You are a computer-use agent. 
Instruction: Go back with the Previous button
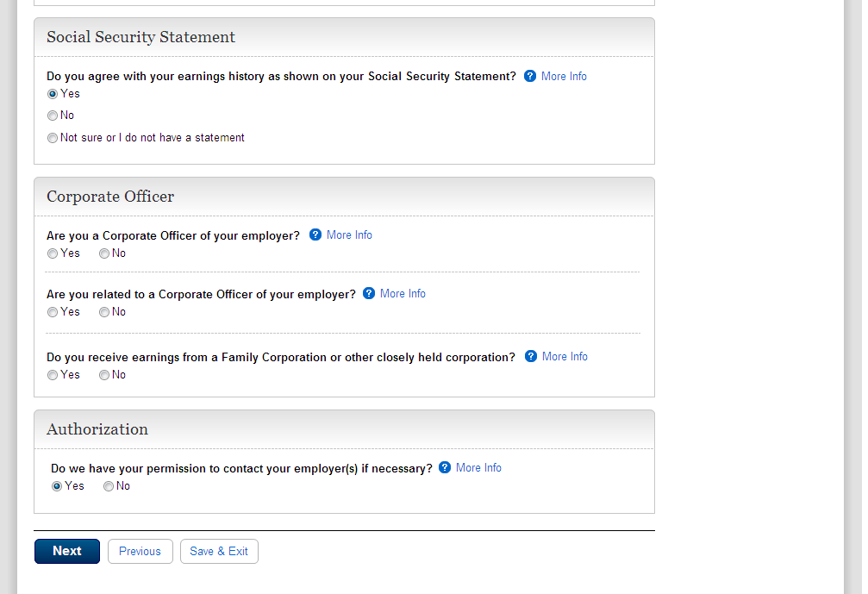[140, 551]
